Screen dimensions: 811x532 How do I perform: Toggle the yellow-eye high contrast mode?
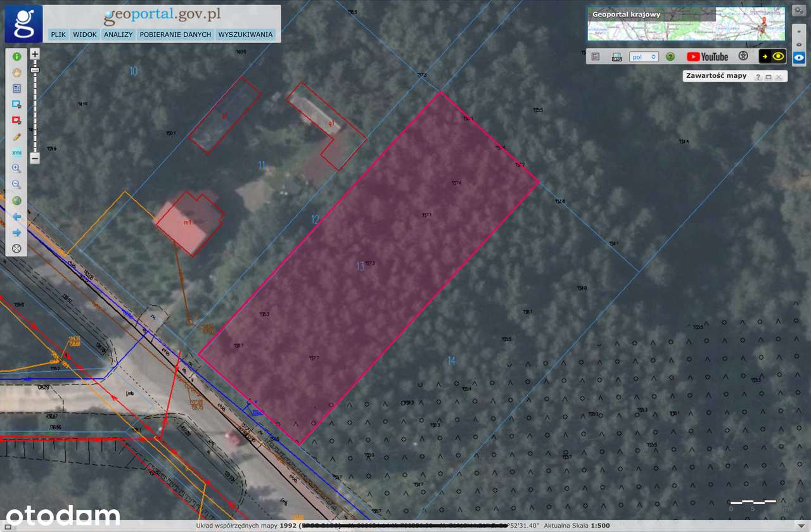772,56
